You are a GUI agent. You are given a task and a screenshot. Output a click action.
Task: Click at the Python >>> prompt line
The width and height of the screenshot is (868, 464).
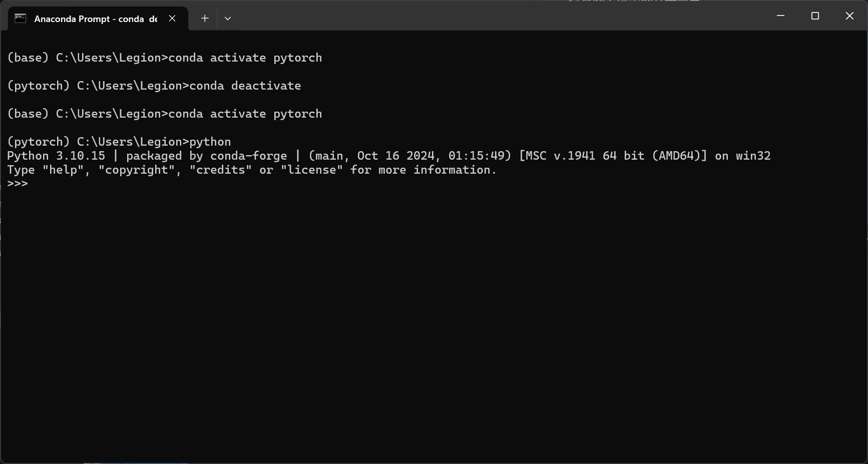pos(18,184)
